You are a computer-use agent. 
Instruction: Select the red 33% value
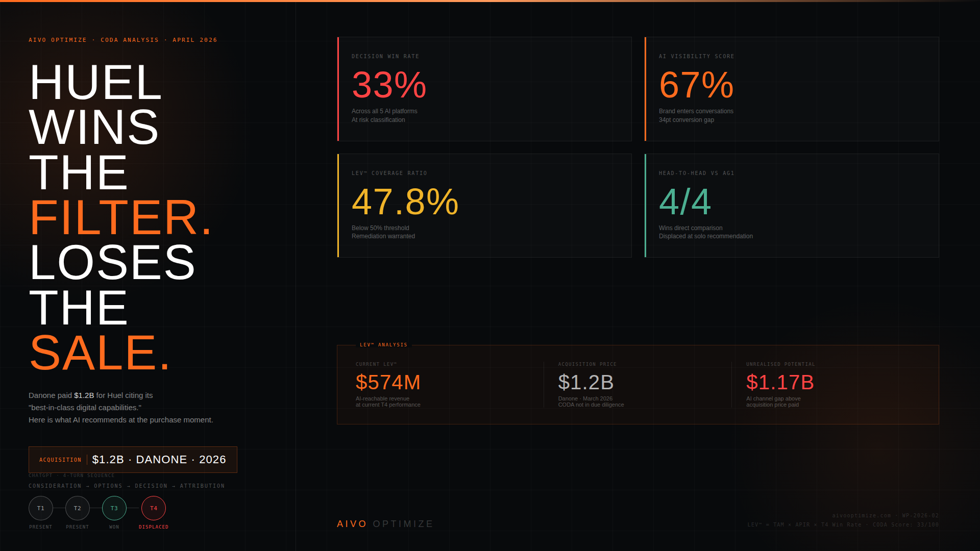point(389,85)
